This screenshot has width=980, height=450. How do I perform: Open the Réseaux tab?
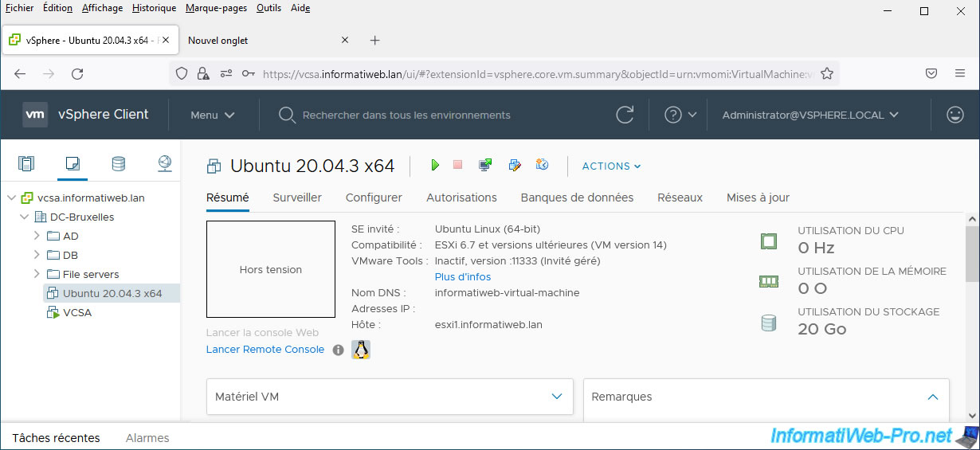click(x=680, y=198)
